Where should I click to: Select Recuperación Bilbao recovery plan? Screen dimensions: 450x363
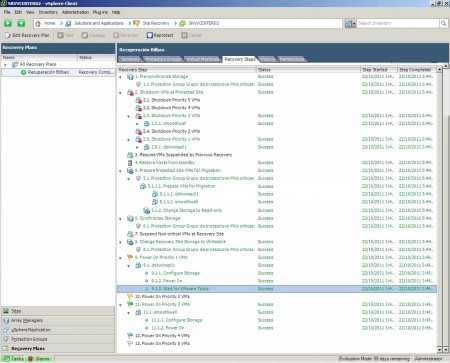click(x=58, y=72)
